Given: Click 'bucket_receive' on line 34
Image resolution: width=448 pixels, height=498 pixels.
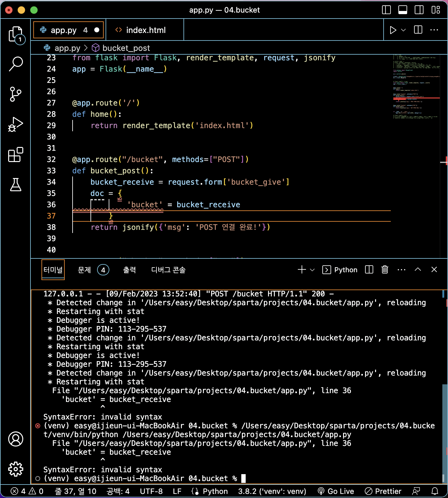Looking at the screenshot, I should tap(122, 182).
